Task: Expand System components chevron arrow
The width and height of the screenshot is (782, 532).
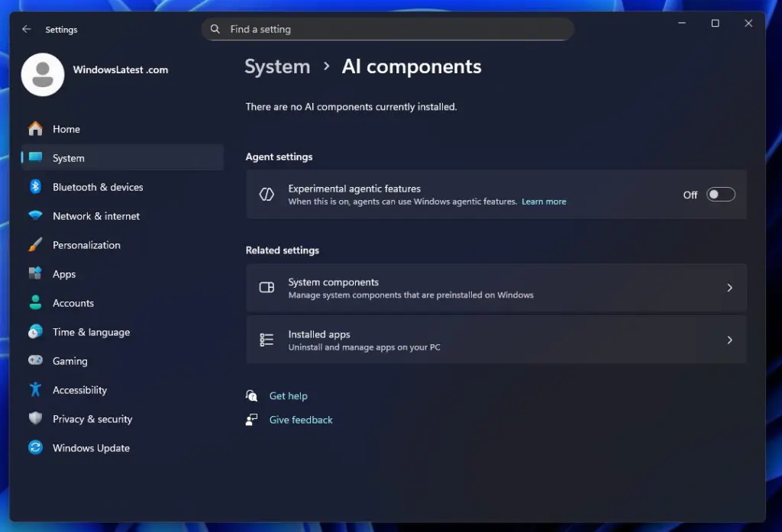Action: pos(729,288)
